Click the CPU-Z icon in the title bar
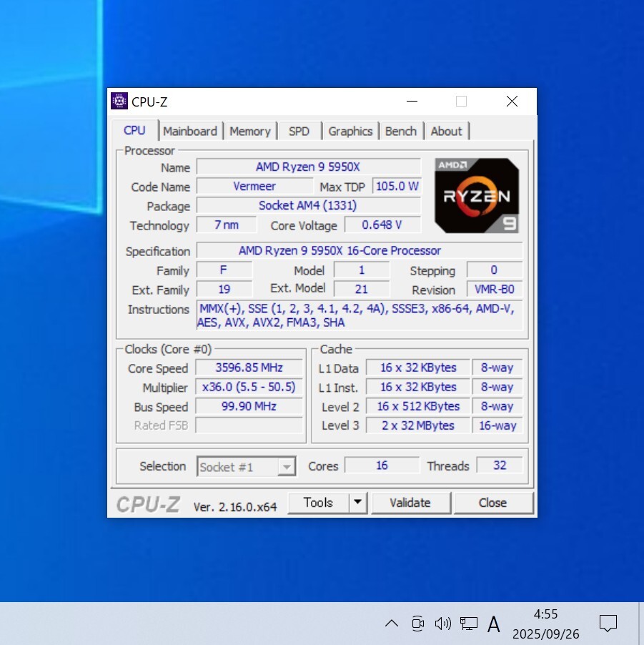This screenshot has height=645, width=644. click(119, 101)
